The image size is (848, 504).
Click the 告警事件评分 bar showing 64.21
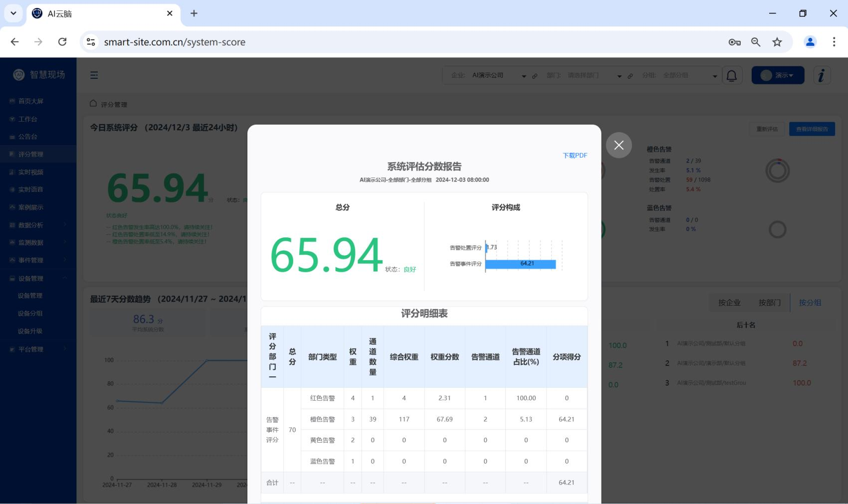click(x=521, y=264)
